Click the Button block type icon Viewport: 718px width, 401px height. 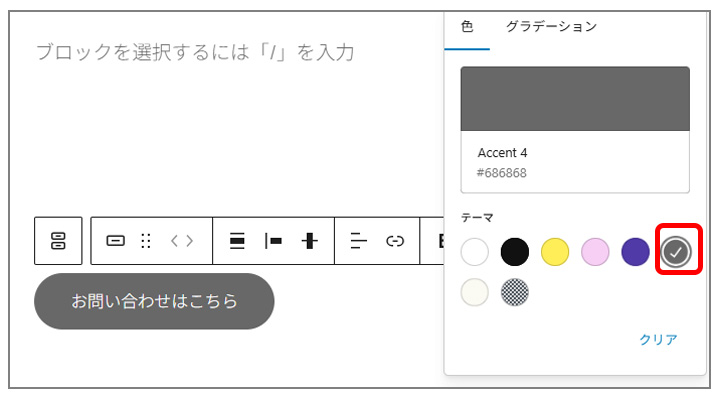click(115, 241)
